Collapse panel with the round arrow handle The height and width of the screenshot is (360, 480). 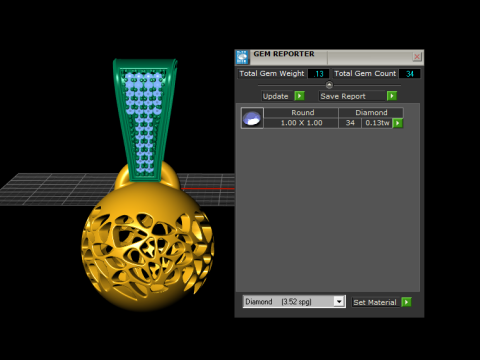point(329,85)
